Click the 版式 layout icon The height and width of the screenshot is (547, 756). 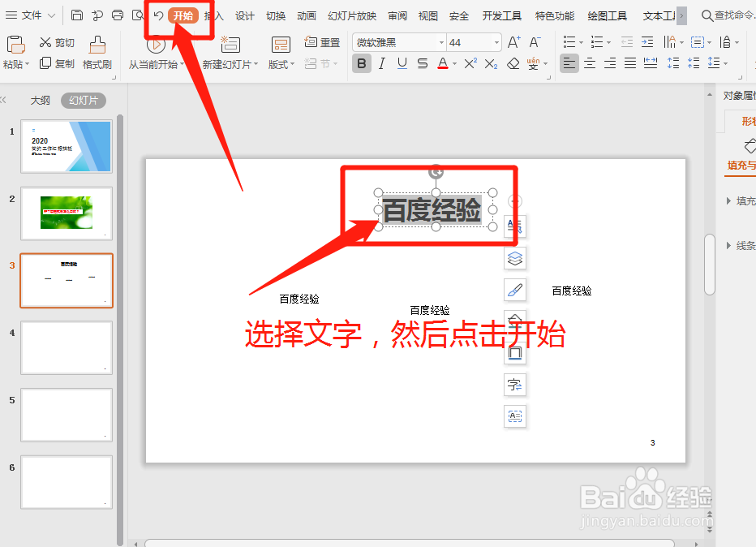coord(281,45)
